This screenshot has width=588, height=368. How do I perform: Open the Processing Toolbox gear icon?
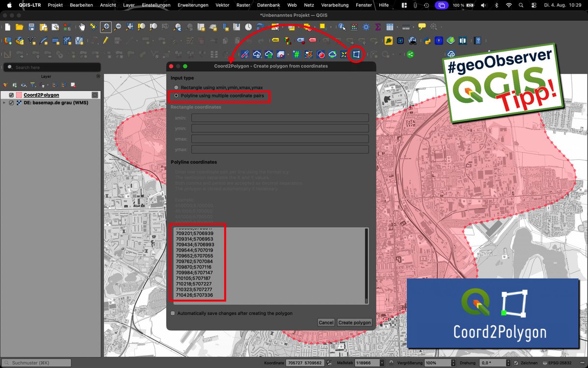tap(366, 27)
